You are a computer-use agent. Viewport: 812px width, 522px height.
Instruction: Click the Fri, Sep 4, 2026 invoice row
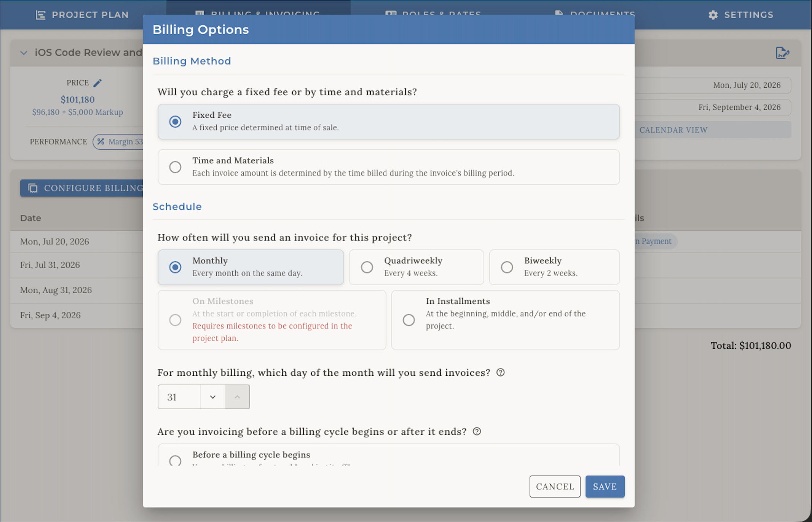[77, 315]
